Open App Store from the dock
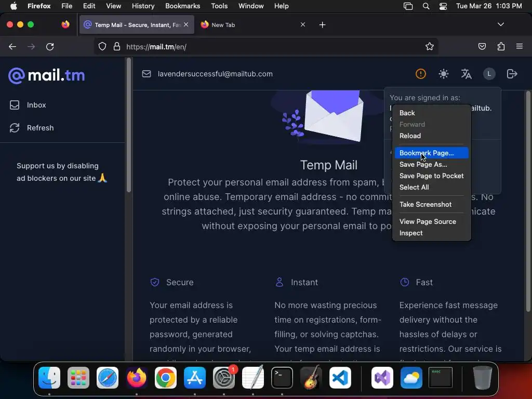532x399 pixels. tap(195, 378)
